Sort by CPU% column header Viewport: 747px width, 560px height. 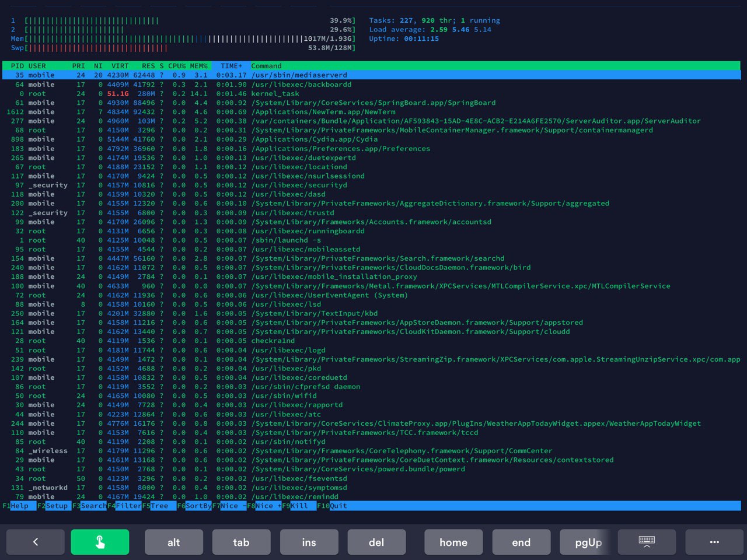coord(177,66)
